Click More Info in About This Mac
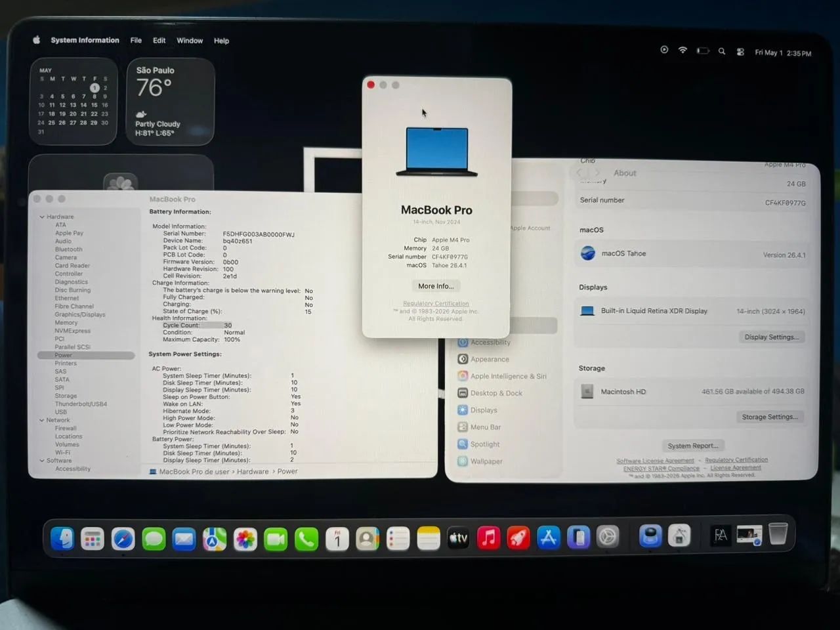This screenshot has width=840, height=630. tap(436, 286)
